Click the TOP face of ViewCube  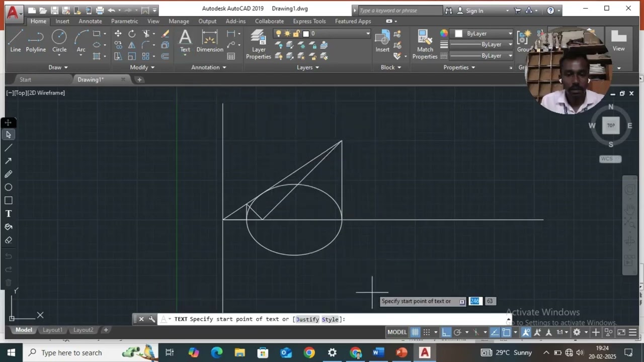(611, 126)
